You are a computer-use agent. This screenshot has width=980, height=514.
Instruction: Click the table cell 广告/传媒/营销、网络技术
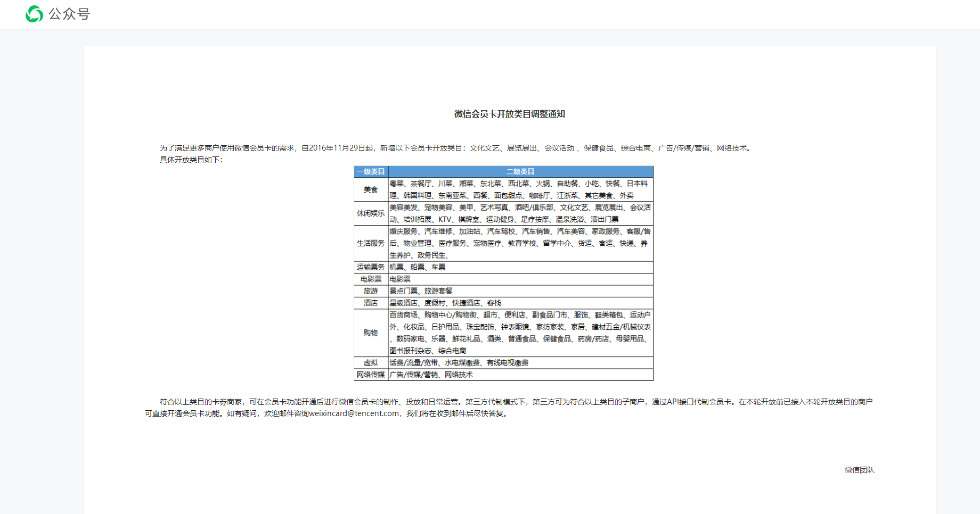pyautogui.click(x=520, y=375)
